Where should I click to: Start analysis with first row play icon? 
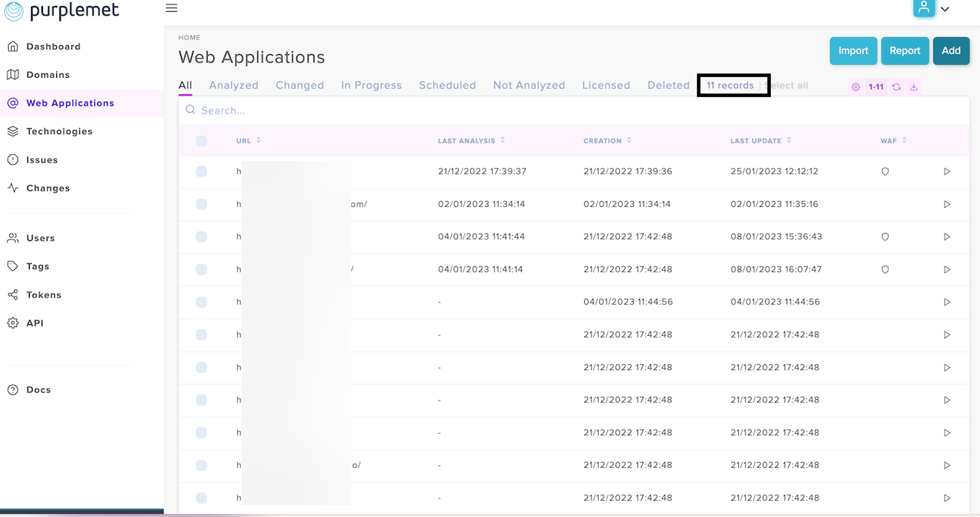tap(947, 171)
